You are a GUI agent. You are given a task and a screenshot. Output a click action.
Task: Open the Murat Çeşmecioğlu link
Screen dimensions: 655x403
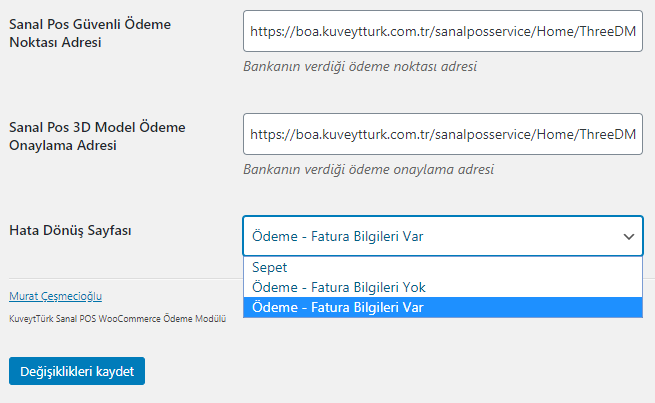coord(56,296)
